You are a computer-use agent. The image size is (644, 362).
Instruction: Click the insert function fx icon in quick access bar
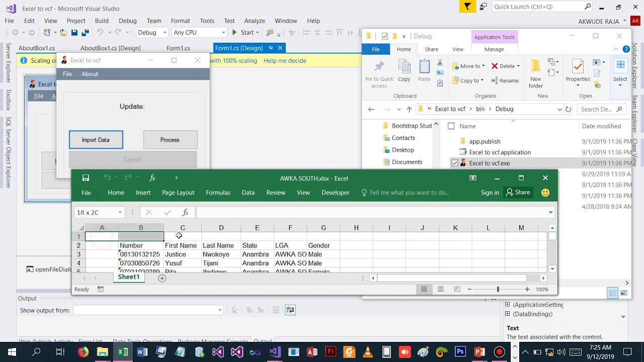pyautogui.click(x=152, y=178)
